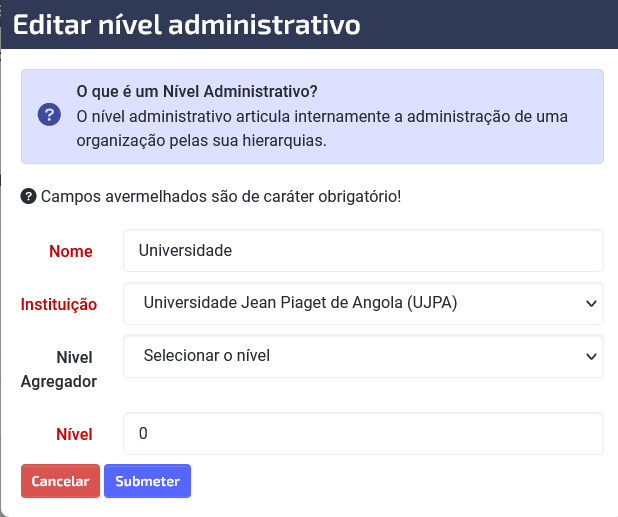Screen dimensions: 618x517
Task: Focus the Nível numeric input field
Action: 363,433
